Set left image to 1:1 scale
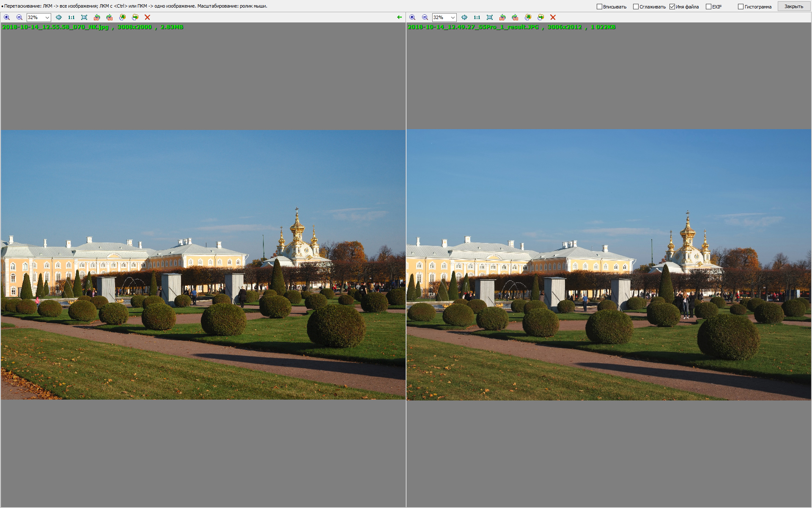812x508 pixels. (71, 17)
